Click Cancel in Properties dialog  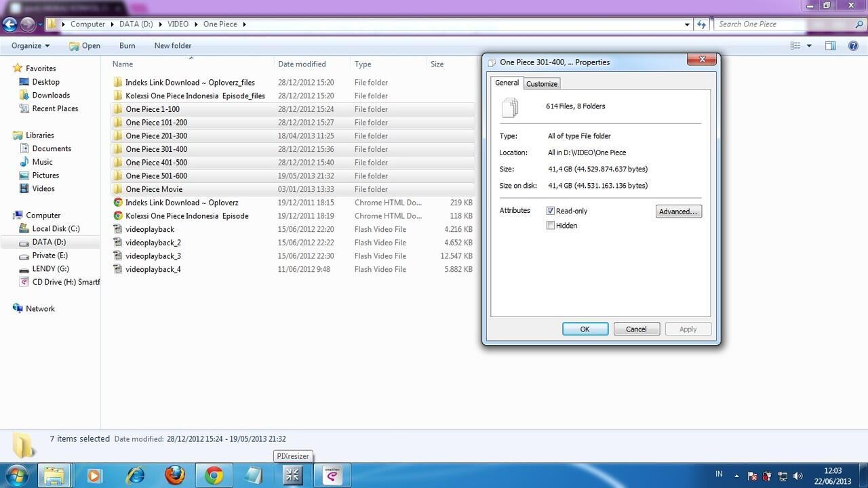[636, 329]
